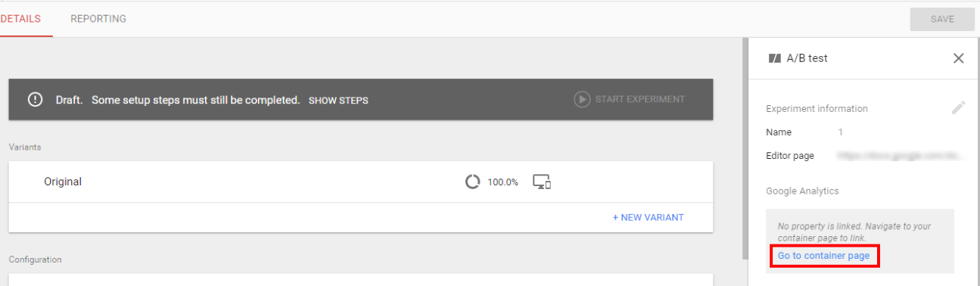Screen dimensions: 980x286
Task: Select the Details tab
Action: click(20, 19)
